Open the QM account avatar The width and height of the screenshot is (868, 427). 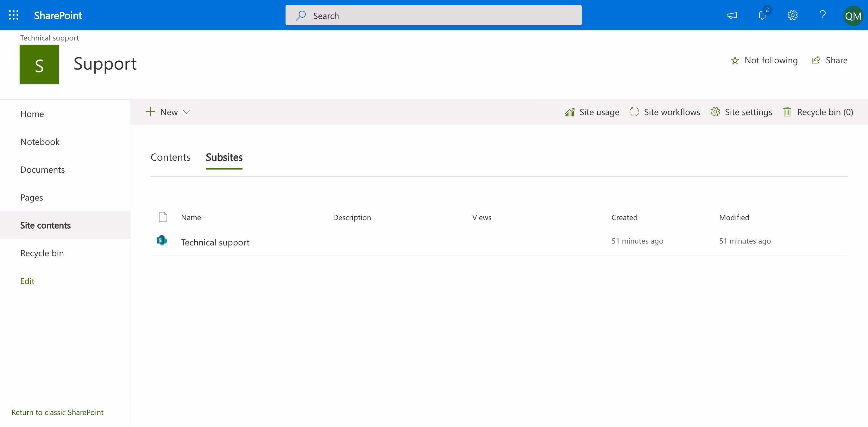click(x=853, y=15)
